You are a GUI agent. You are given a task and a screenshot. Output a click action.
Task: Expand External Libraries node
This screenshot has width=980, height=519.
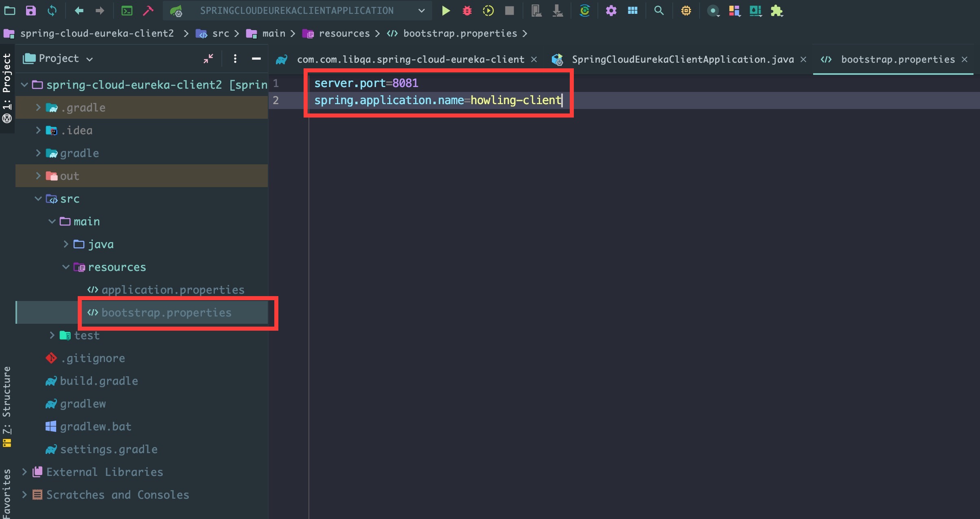click(x=24, y=472)
